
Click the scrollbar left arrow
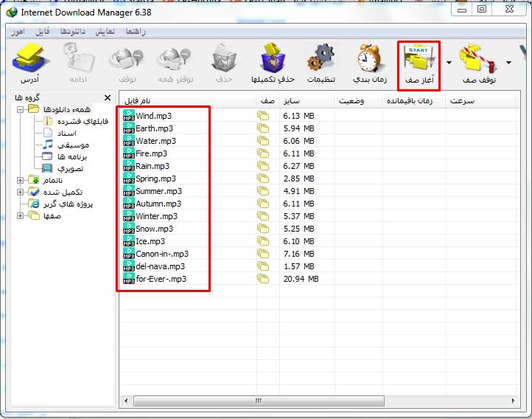pos(126,401)
